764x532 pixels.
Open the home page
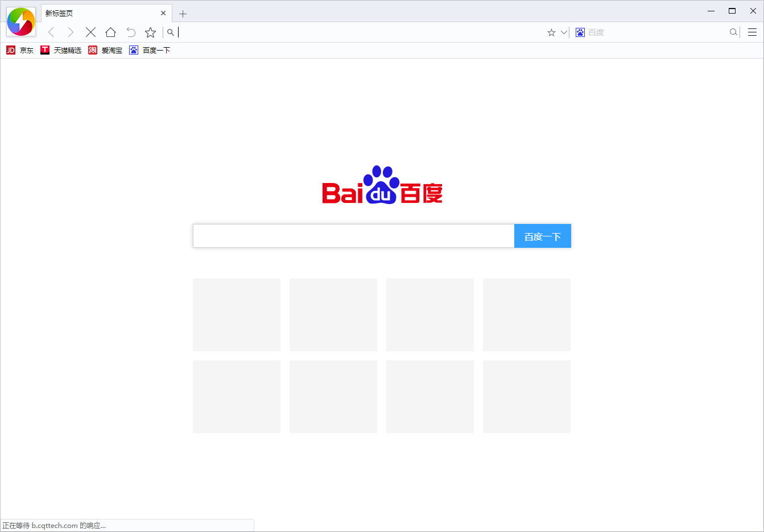110,32
